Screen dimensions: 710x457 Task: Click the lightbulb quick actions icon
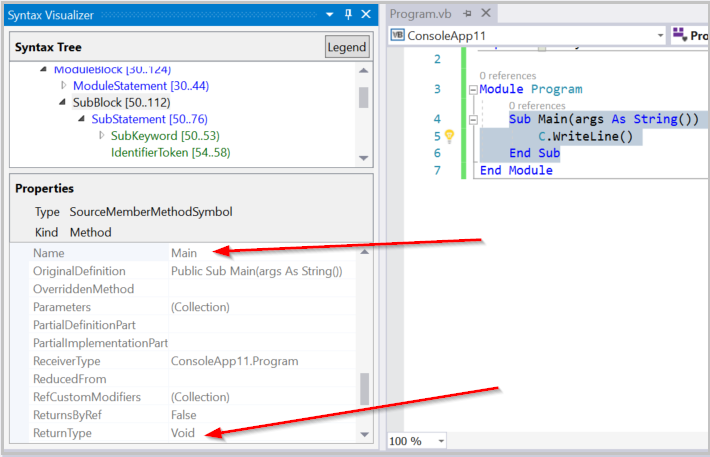(449, 137)
